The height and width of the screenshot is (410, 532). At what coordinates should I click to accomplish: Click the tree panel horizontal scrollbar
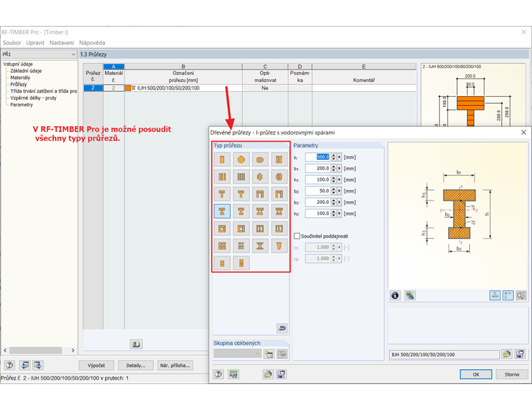click(36, 350)
